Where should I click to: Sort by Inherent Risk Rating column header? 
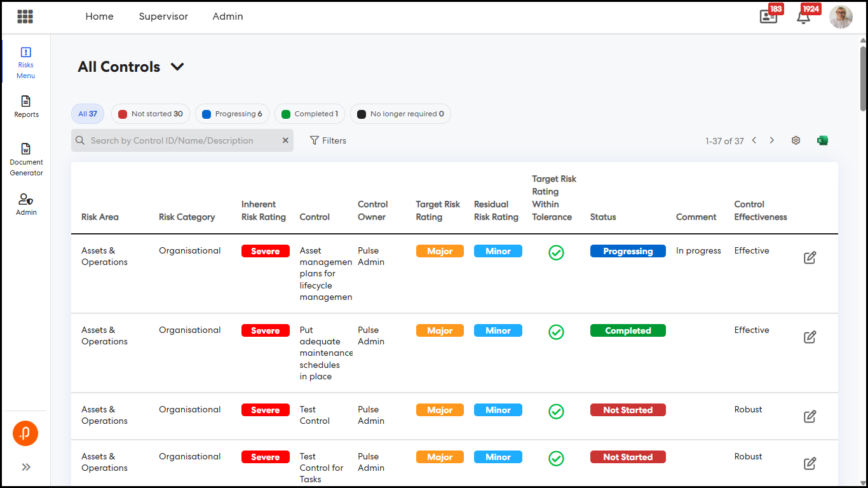tap(263, 210)
